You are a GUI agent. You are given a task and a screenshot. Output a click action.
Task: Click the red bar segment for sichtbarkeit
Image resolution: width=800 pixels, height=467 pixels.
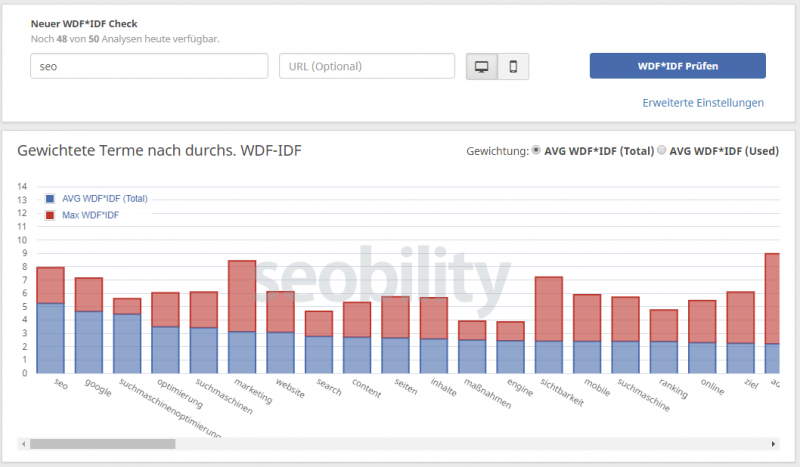548,309
